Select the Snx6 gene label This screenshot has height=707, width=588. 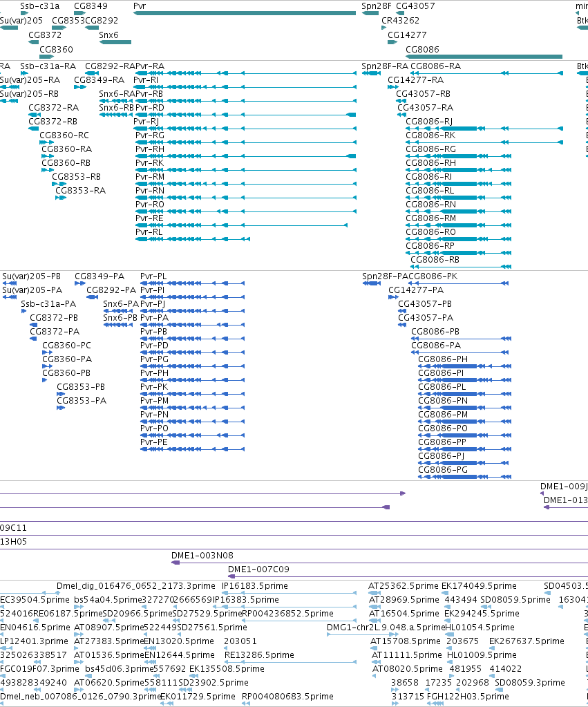coord(108,35)
